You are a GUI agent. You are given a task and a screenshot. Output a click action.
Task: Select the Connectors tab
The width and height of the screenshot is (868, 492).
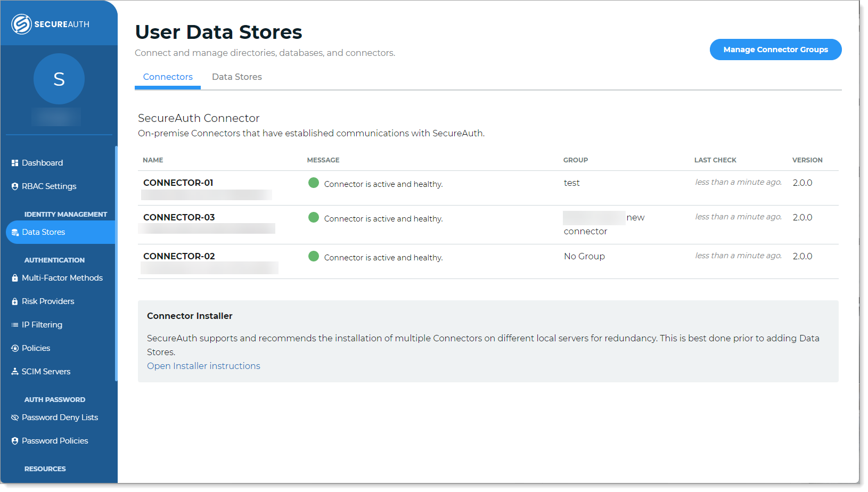pyautogui.click(x=168, y=77)
